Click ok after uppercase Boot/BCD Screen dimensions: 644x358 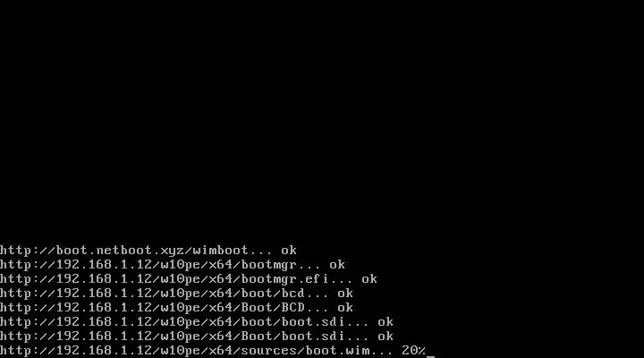(345, 308)
